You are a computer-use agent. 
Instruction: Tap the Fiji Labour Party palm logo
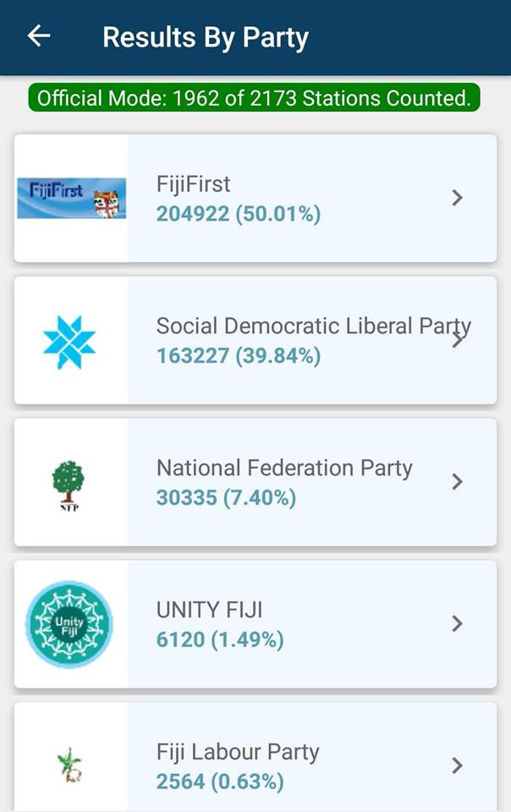(x=69, y=765)
